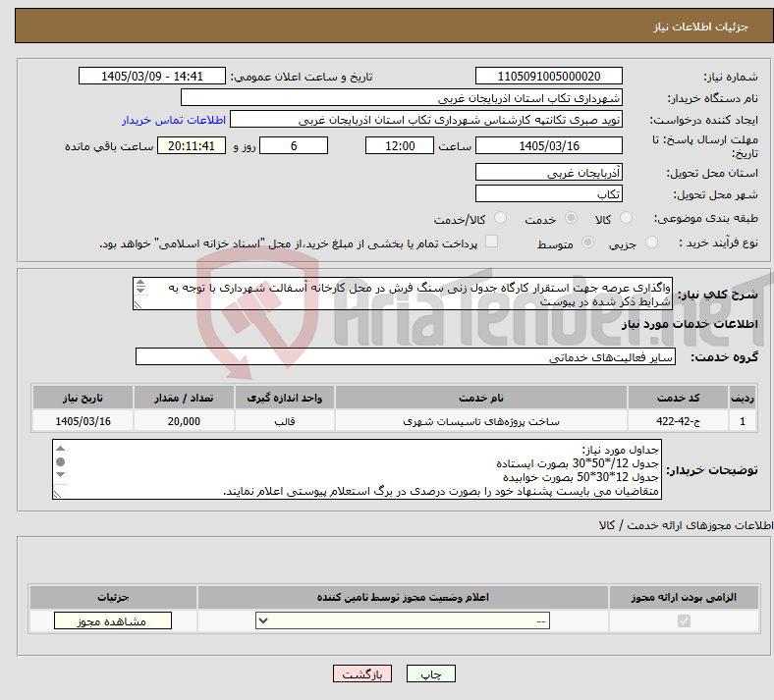Click the up arrow of شرح کلی نیاز spinner
Image resolution: width=774 pixels, height=700 pixels.
click(140, 283)
